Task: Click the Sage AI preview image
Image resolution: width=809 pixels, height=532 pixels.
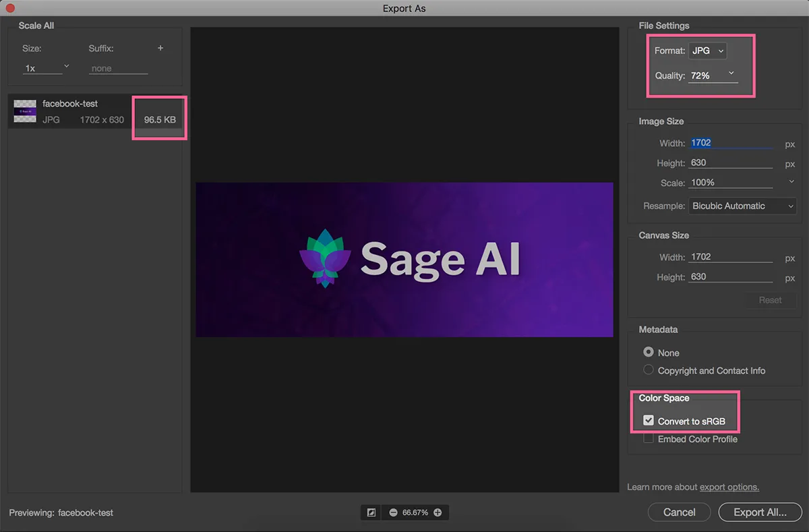Action: pyautogui.click(x=404, y=260)
